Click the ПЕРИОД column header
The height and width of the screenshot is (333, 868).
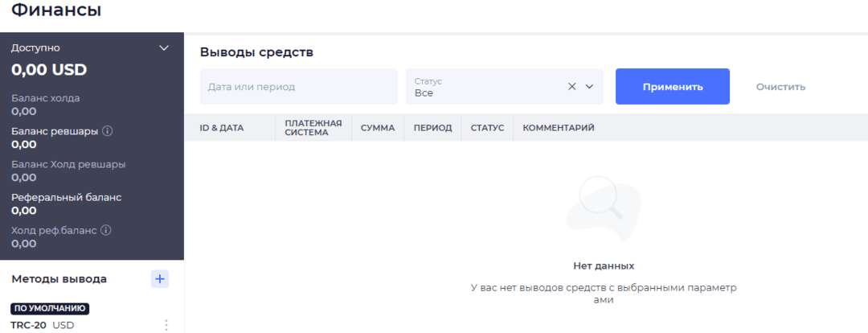coord(432,128)
